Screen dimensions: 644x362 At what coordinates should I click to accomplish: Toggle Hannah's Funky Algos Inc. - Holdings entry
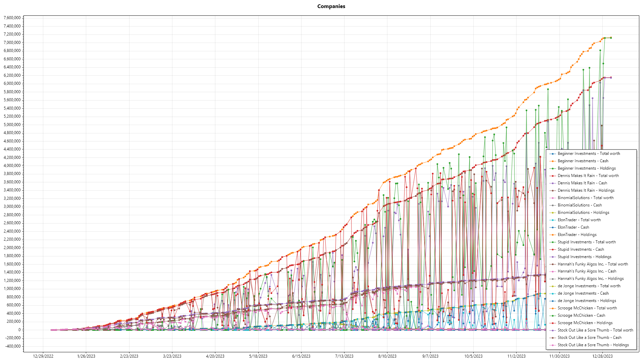click(590, 279)
